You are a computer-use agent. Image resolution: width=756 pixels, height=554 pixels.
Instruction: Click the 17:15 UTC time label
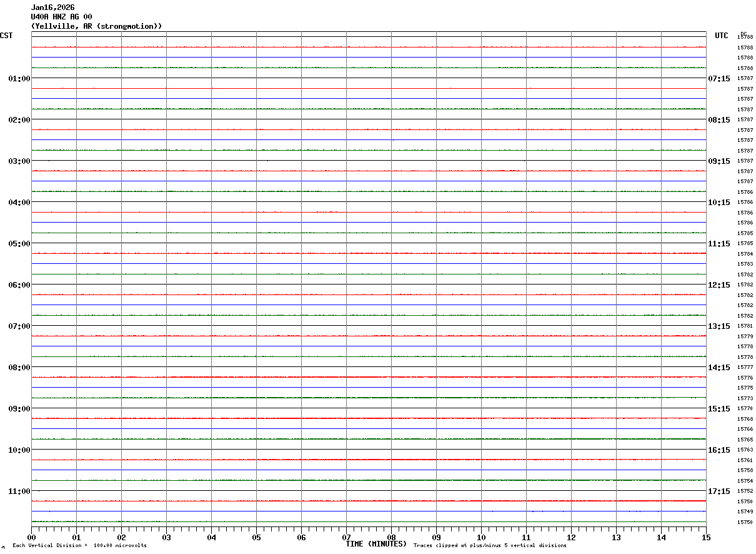[719, 491]
